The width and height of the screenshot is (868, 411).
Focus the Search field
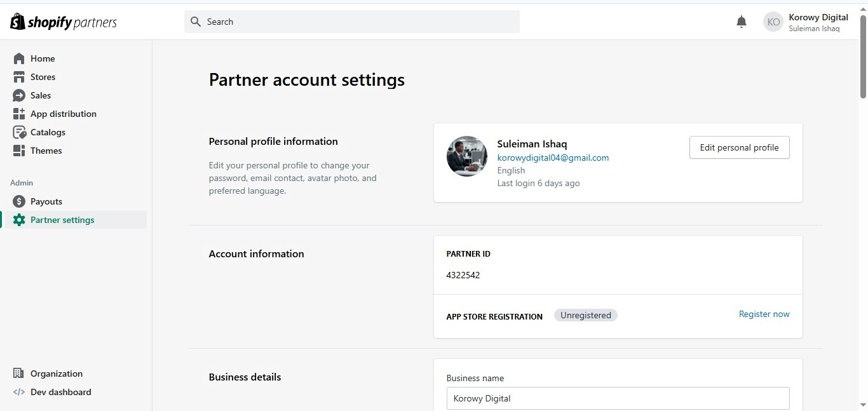pos(352,22)
